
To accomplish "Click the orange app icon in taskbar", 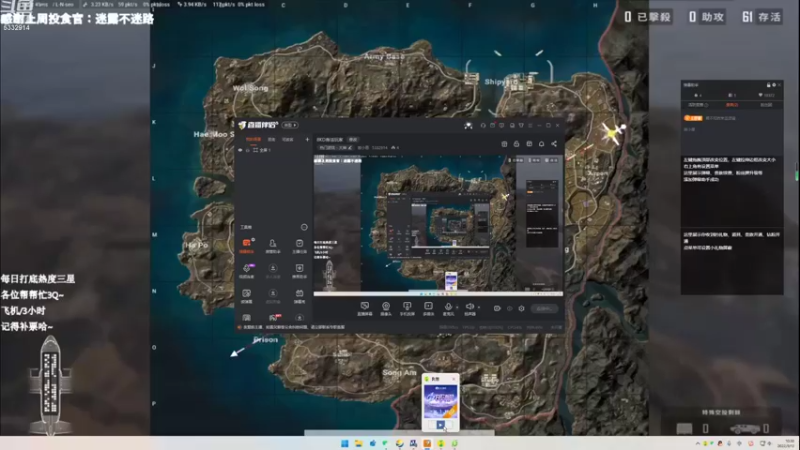I will (427, 443).
